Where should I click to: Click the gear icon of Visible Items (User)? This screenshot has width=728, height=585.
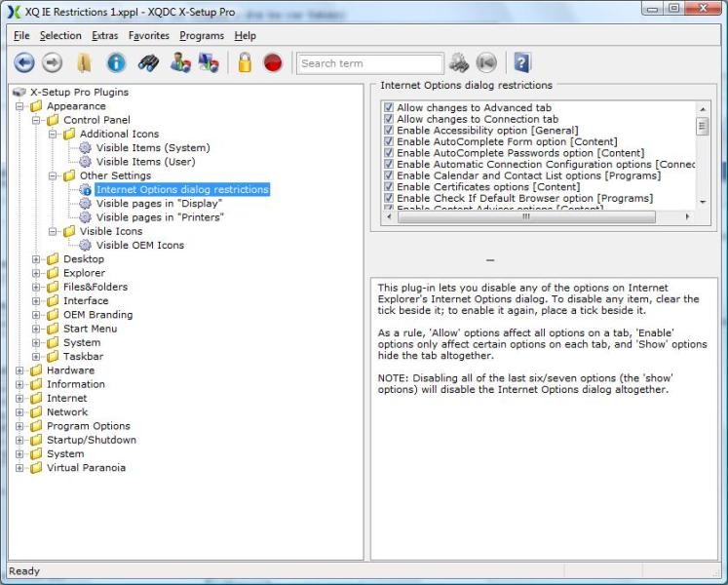(85, 162)
